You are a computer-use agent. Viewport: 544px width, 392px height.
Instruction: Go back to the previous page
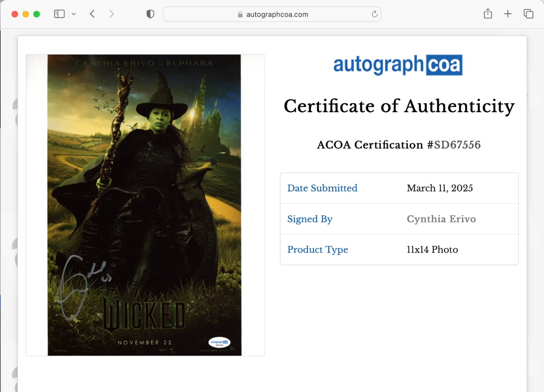click(x=92, y=14)
